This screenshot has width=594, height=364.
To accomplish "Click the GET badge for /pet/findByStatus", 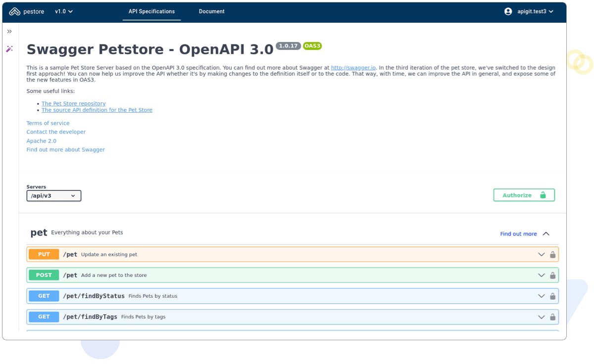I will click(x=44, y=296).
